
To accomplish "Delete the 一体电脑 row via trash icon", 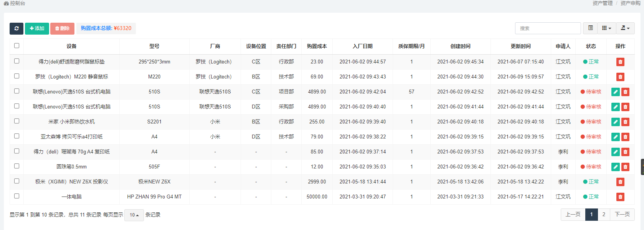I will (x=620, y=197).
